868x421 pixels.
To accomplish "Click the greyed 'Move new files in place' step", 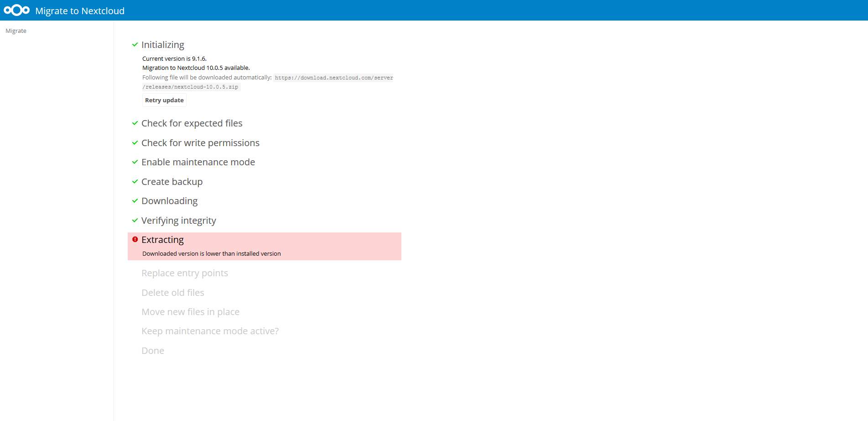I will click(191, 312).
